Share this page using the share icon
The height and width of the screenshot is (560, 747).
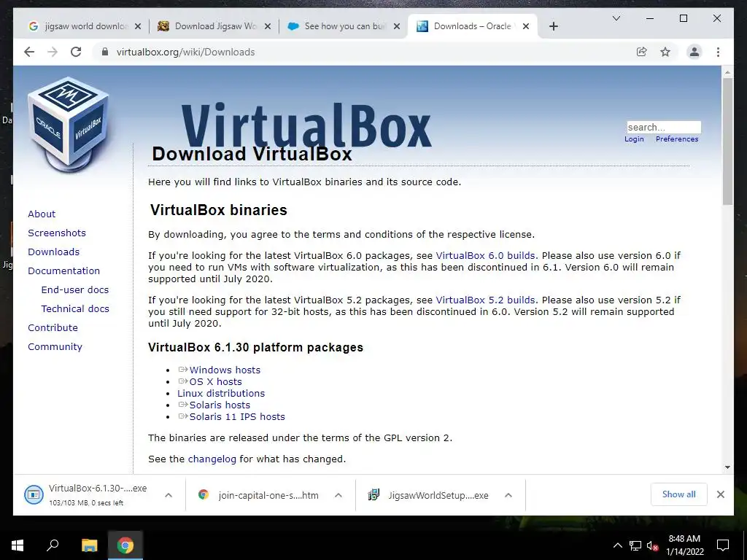click(642, 52)
